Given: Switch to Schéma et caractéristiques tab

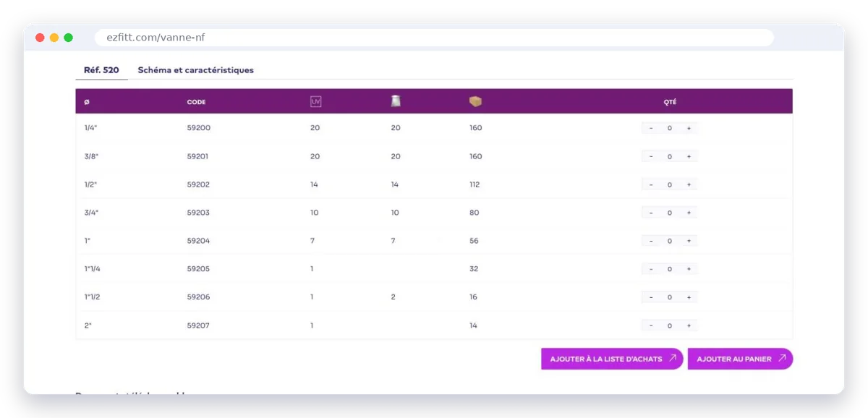Looking at the screenshot, I should pos(195,70).
